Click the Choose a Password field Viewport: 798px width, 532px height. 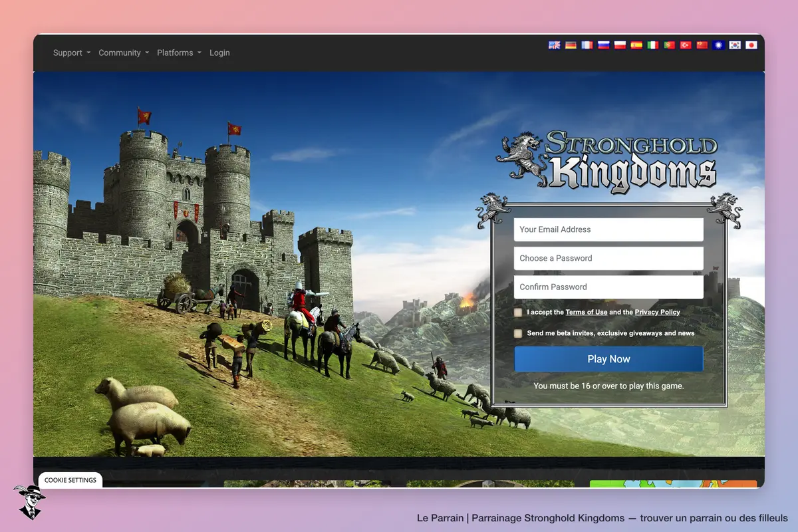(608, 258)
